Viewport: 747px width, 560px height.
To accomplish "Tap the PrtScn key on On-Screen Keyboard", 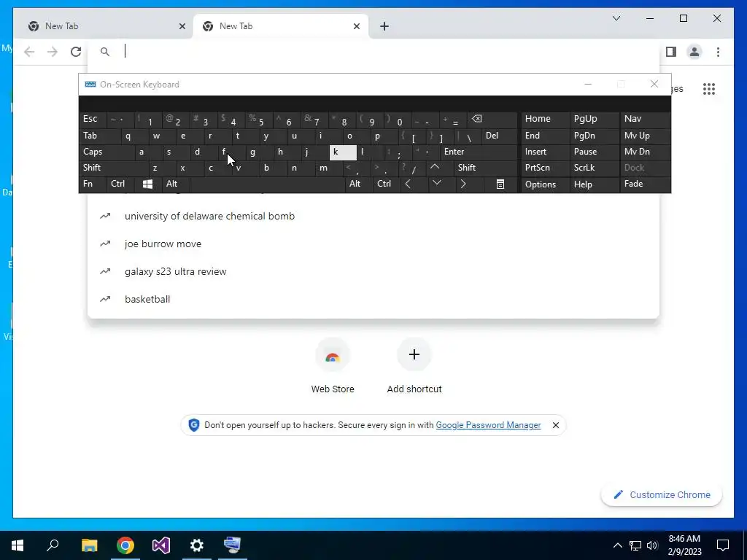I will coord(545,168).
